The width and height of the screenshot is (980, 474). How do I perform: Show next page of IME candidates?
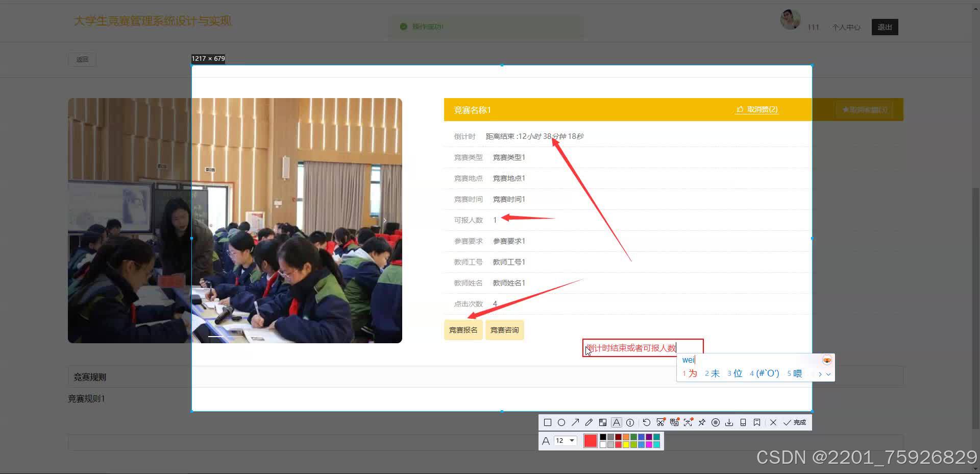point(819,374)
